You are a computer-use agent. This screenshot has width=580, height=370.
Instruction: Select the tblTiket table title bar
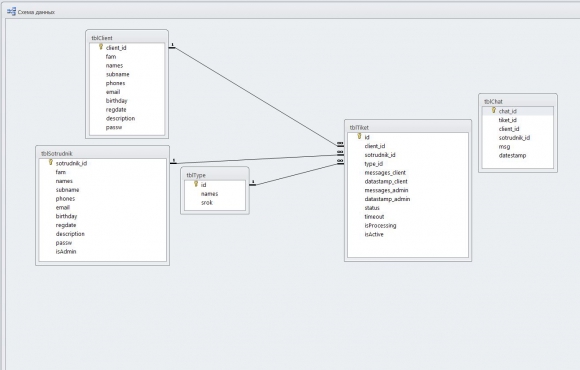(408, 127)
